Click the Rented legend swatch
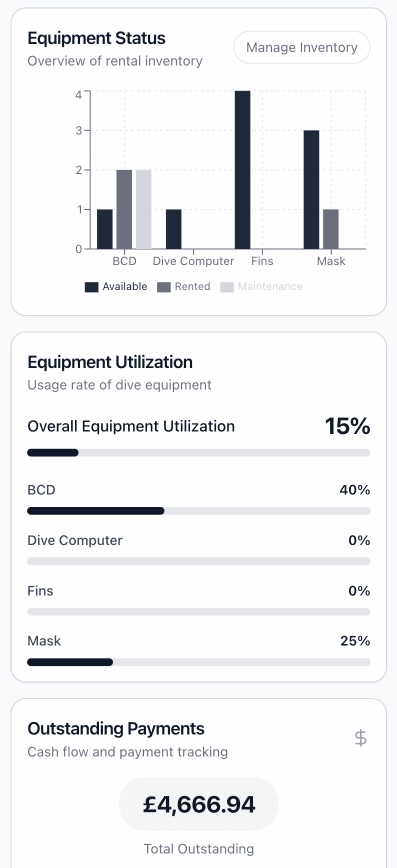 click(165, 286)
